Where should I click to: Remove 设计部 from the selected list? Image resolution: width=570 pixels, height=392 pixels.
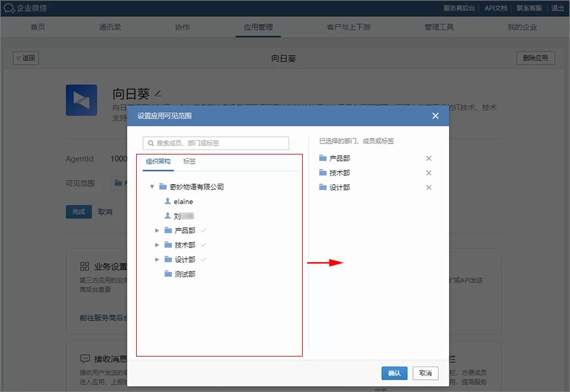click(x=429, y=187)
